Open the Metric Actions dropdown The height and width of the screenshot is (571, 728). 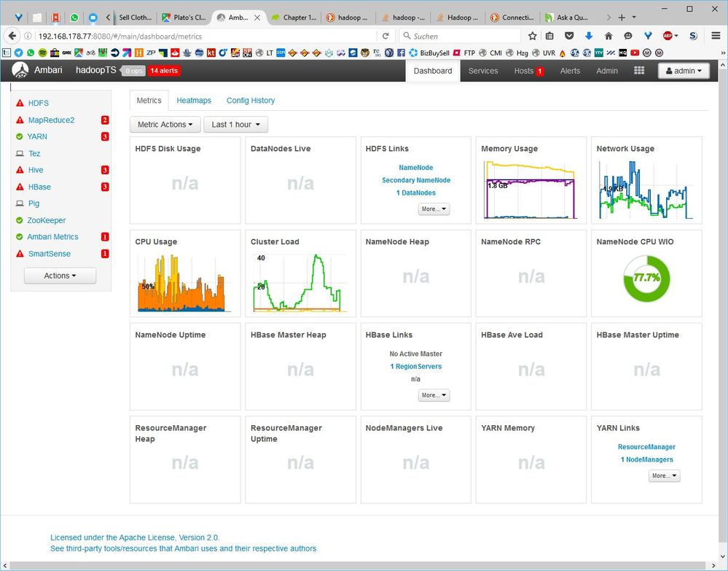165,125
